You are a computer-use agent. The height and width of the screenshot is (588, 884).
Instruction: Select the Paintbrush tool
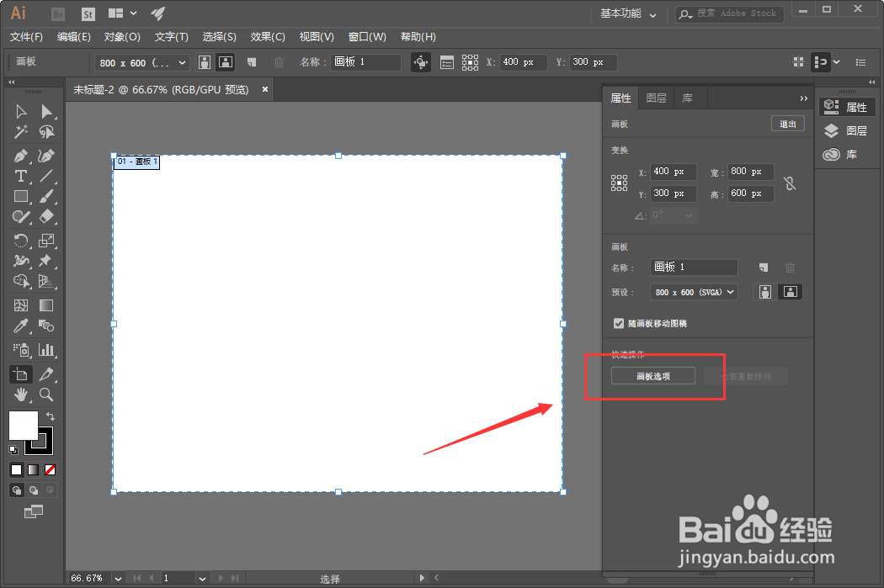point(46,196)
